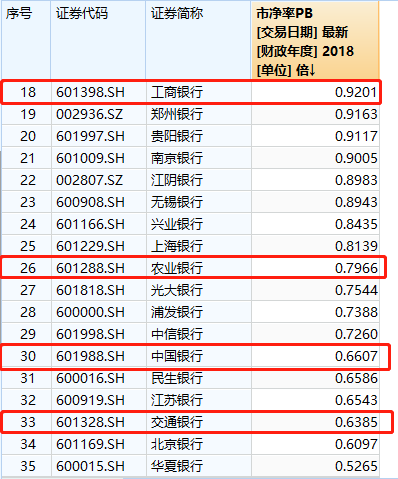Viewport: 398px width, 479px height.
Task: Select the 中国银行 name cell
Action: coord(177,356)
